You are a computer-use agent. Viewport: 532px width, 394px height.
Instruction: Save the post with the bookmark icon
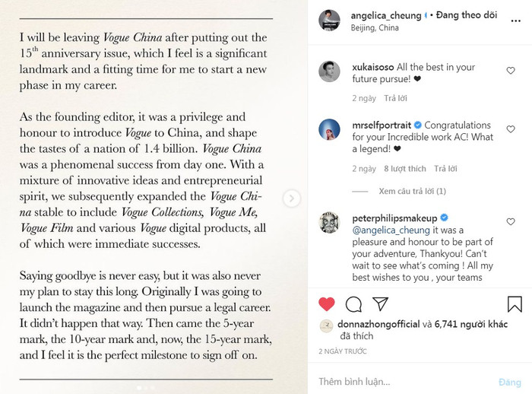515,304
